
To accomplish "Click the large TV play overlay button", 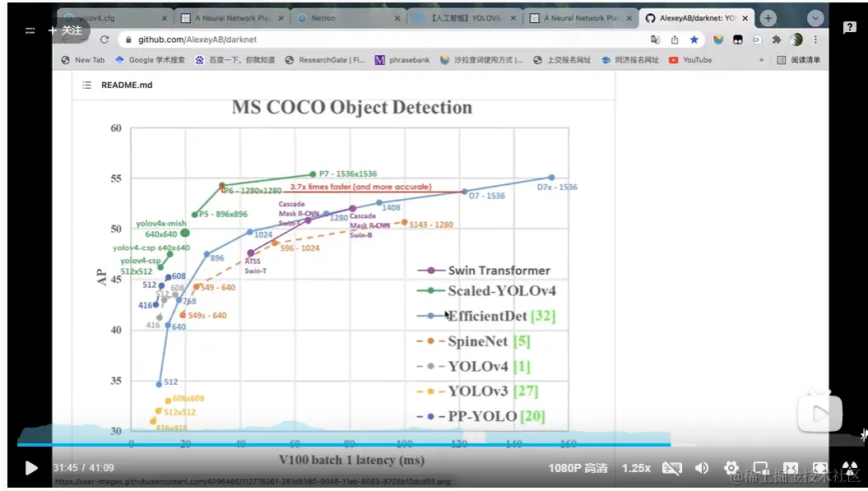I will 819,412.
